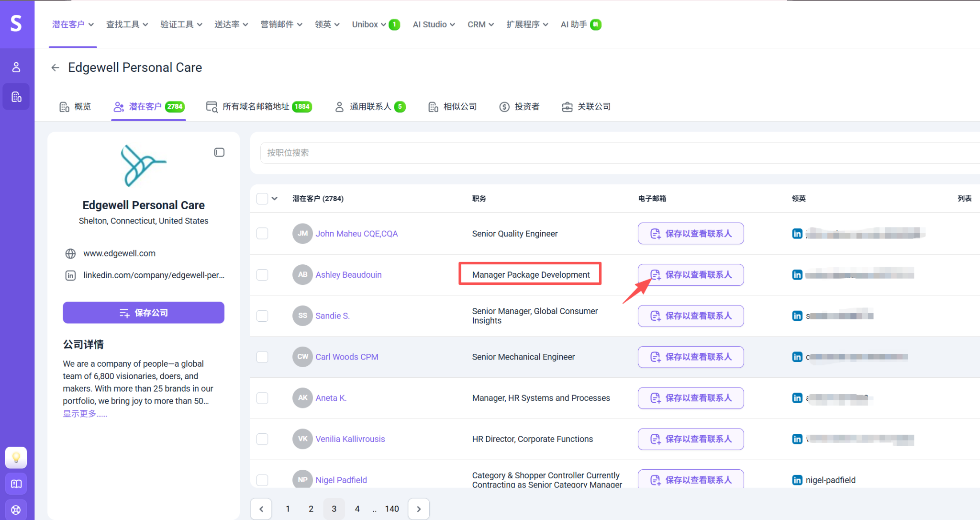
Task: Click the LinkedIn icon for Venilia Kallivrousis
Action: 797,439
